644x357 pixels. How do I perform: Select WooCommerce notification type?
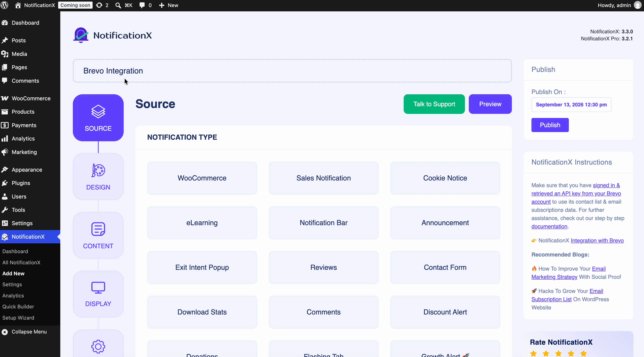coord(202,178)
